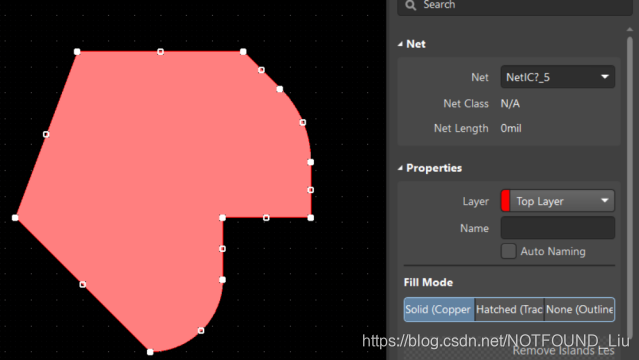
Task: Click inside the red polygon pour fill
Action: coord(163,163)
